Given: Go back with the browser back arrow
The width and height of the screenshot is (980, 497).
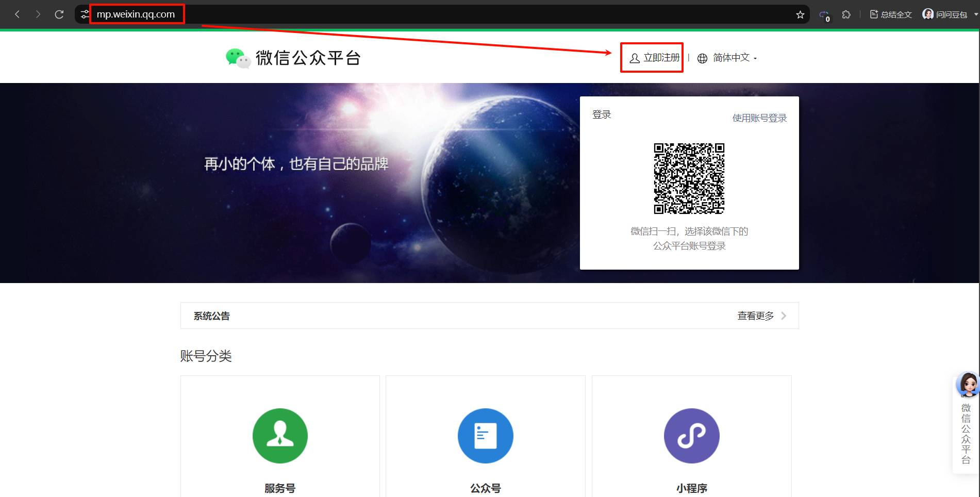Looking at the screenshot, I should tap(18, 14).
